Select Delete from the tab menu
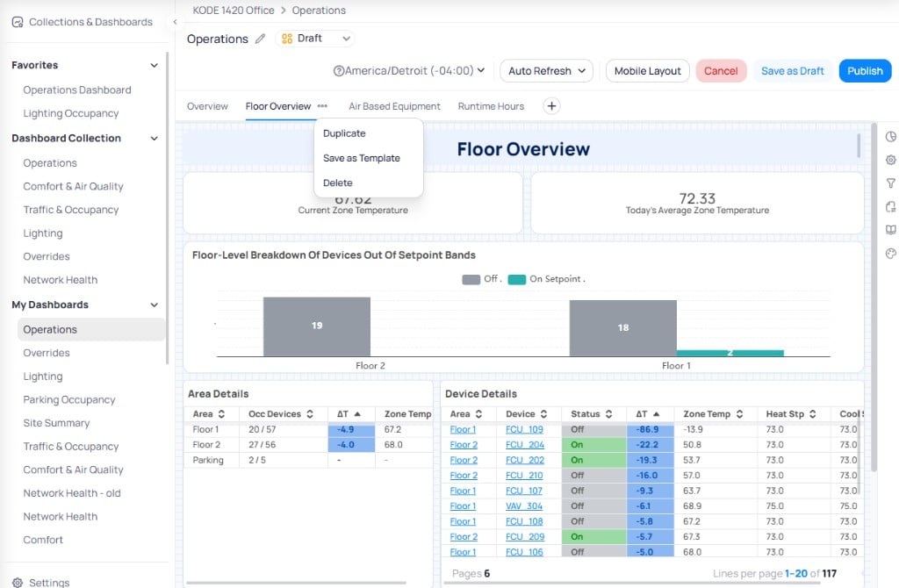 click(x=338, y=183)
